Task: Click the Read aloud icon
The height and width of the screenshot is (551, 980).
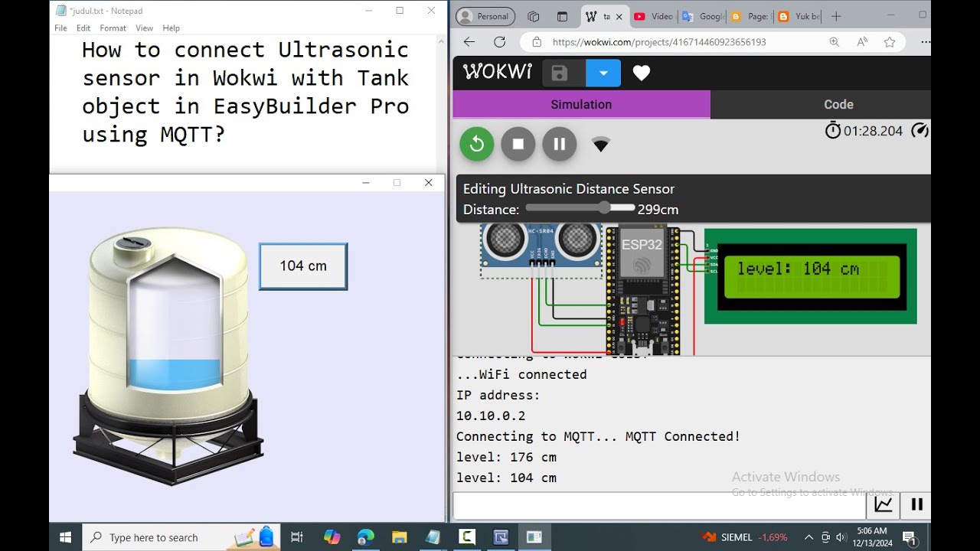Action: coord(862,42)
